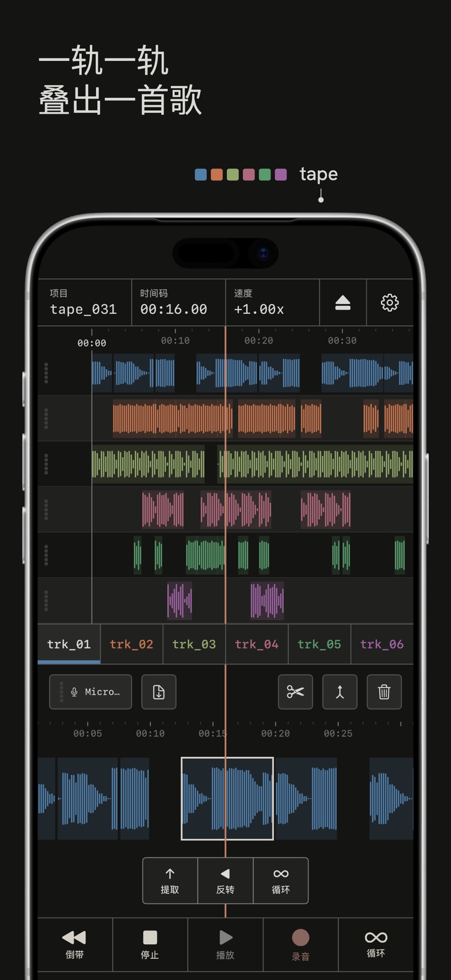Screen dimensions: 451x980
Task: Tap the 00:05 mark on the lower ruler
Action: coord(87,733)
